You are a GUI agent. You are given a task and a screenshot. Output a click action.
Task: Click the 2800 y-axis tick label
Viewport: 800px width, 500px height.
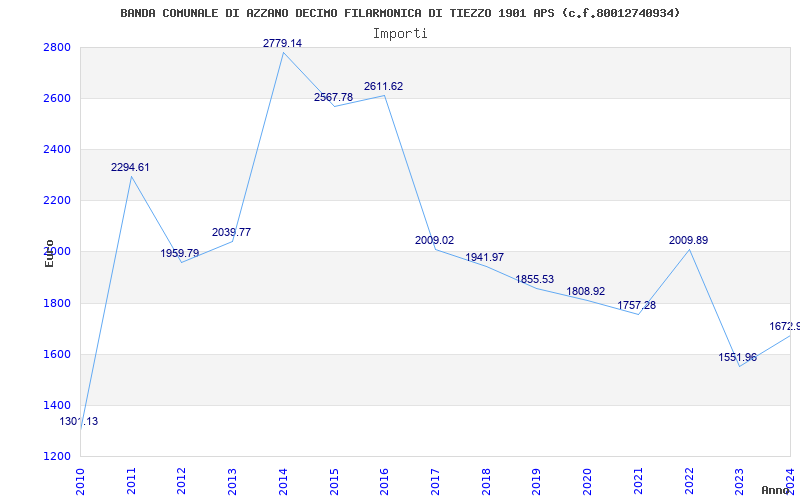pyautogui.click(x=58, y=47)
